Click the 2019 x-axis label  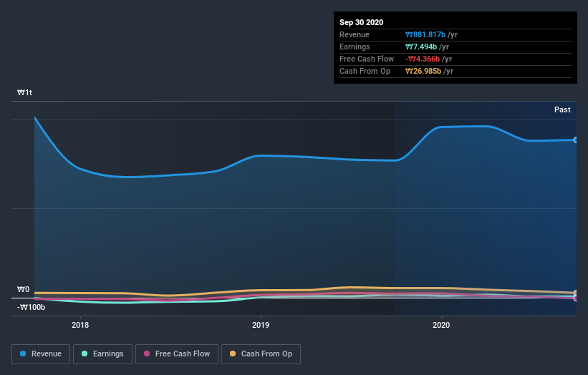(261, 325)
